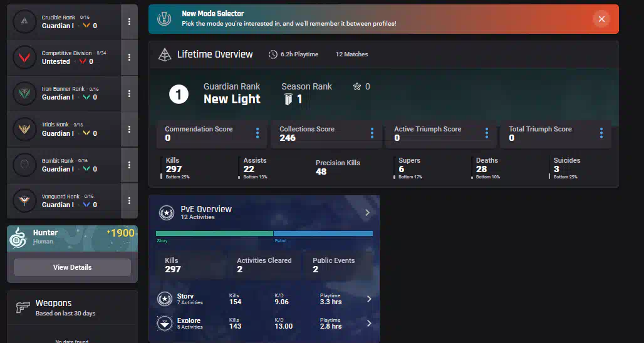Click the blue Patrol activity bar
Screen dimensions: 644x343
(323, 233)
